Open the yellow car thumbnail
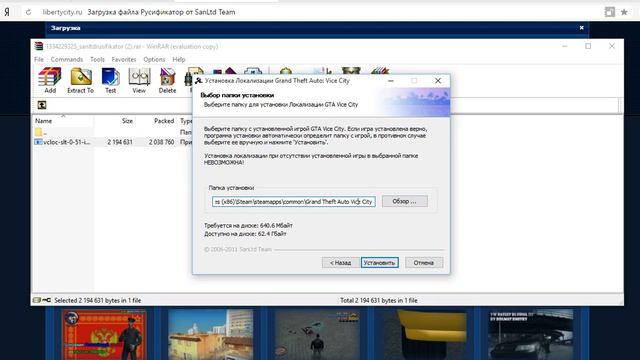 click(424, 335)
